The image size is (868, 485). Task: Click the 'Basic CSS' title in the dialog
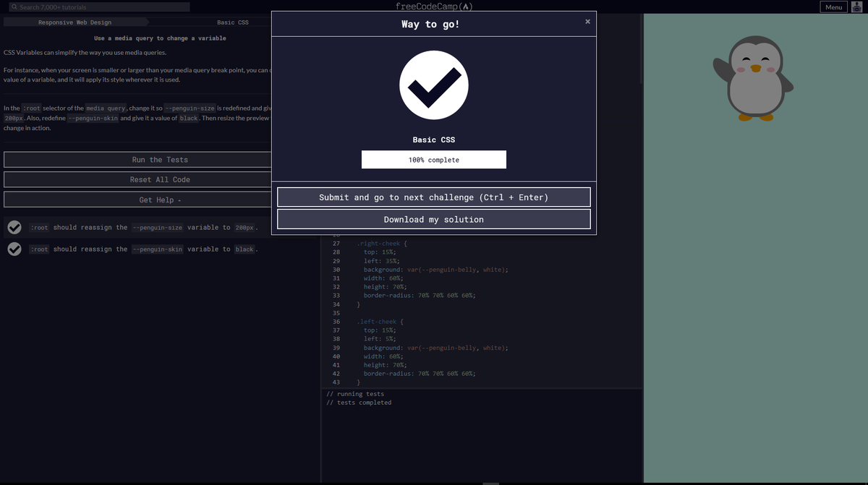(x=434, y=140)
